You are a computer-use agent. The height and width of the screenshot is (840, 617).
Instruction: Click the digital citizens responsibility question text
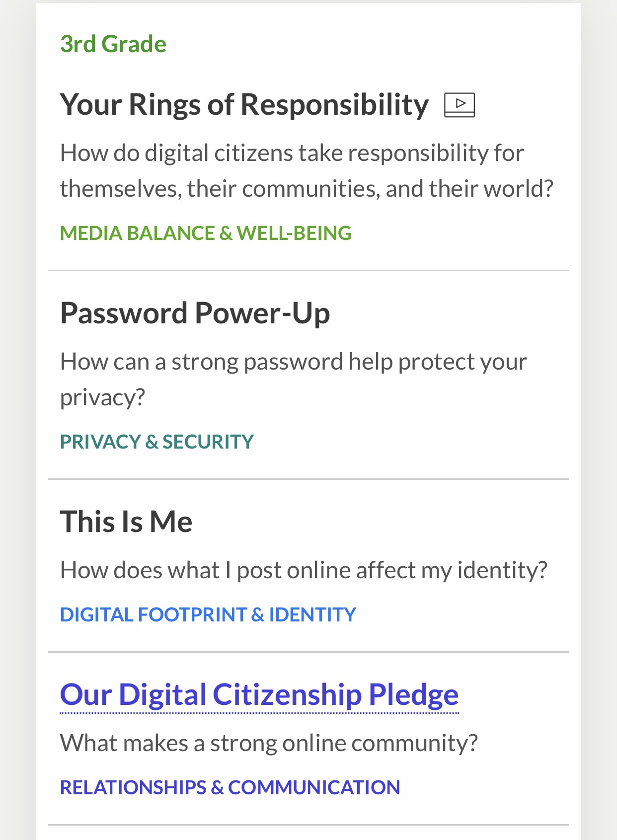pos(306,171)
